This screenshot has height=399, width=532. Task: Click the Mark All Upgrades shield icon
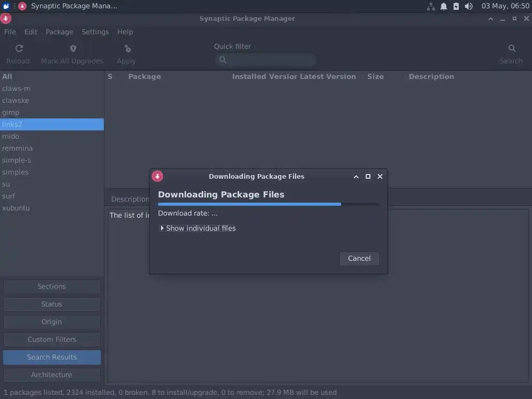tap(73, 48)
